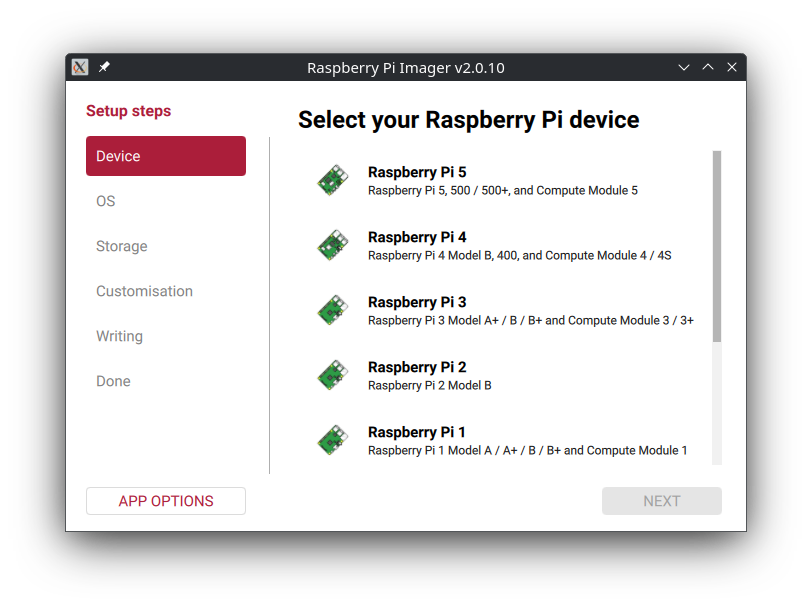Click the Raspberry Pi 2 board icon
The width and height of the screenshot is (812, 609).
(333, 375)
